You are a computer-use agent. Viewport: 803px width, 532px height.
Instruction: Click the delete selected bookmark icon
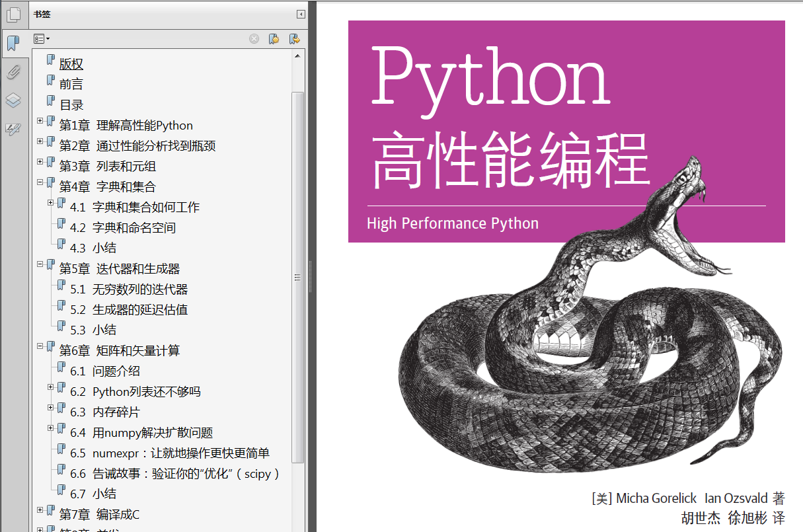pos(254,39)
